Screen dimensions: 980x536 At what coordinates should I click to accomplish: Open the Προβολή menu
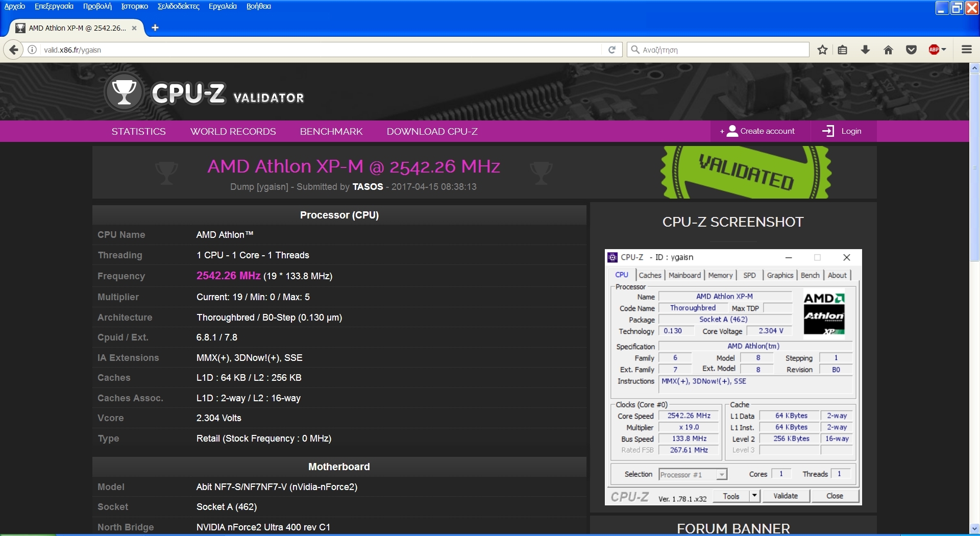click(x=97, y=6)
